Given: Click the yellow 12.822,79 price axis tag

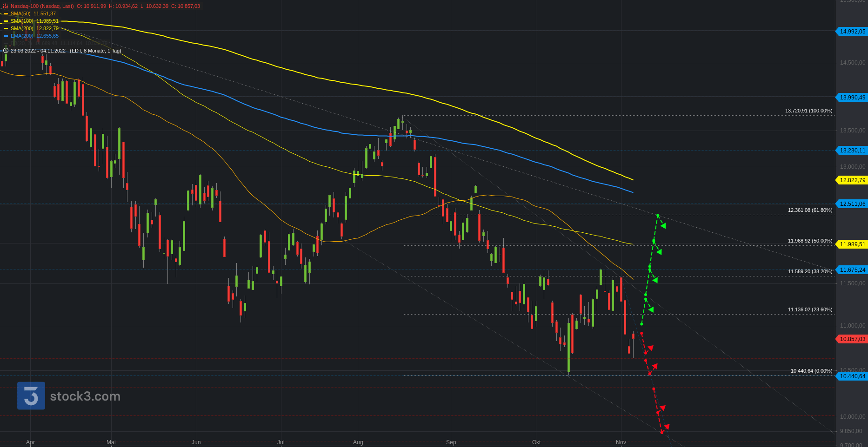Looking at the screenshot, I should [852, 180].
